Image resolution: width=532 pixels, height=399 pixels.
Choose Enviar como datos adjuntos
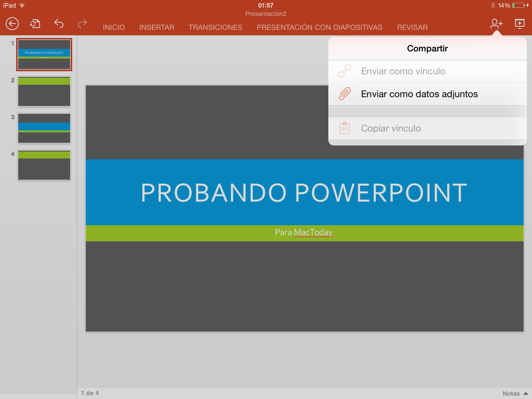pos(419,94)
